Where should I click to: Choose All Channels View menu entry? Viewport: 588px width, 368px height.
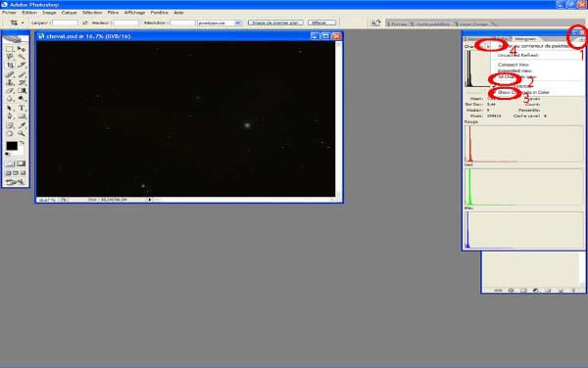tap(517, 76)
